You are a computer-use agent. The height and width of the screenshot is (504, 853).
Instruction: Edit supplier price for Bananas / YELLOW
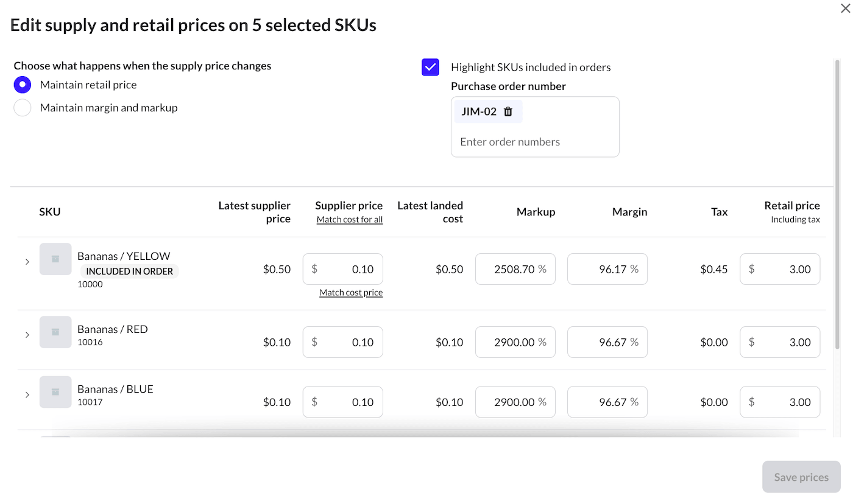tap(343, 269)
